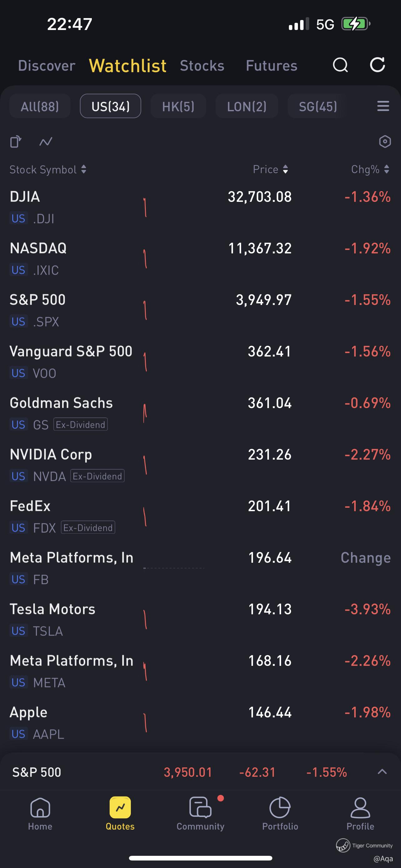
Task: Tap the search magnifier icon
Action: 340,65
